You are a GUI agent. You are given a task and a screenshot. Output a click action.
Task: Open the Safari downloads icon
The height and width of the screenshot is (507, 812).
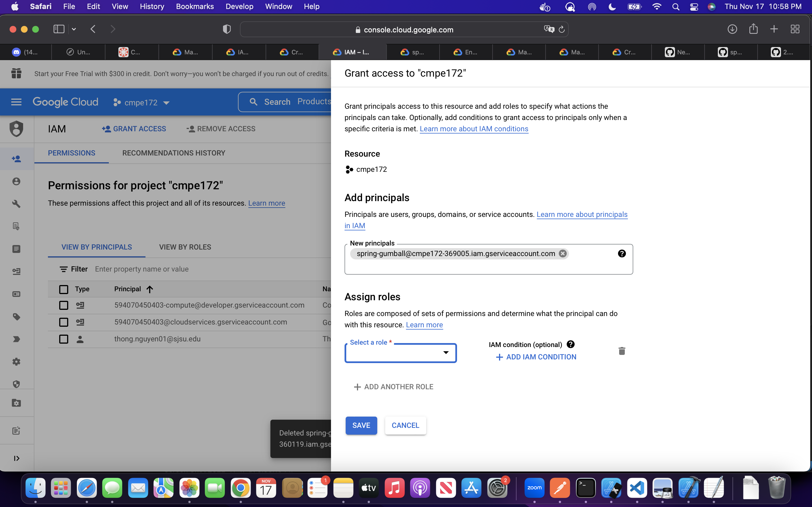click(732, 29)
